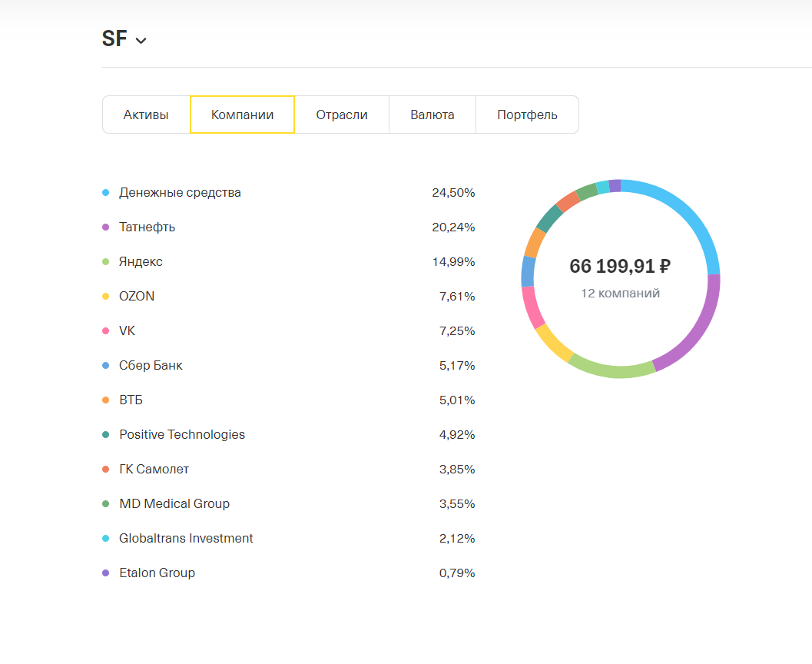812x664 pixels.
Task: Select the Positive Technologies company name
Action: pos(182,434)
